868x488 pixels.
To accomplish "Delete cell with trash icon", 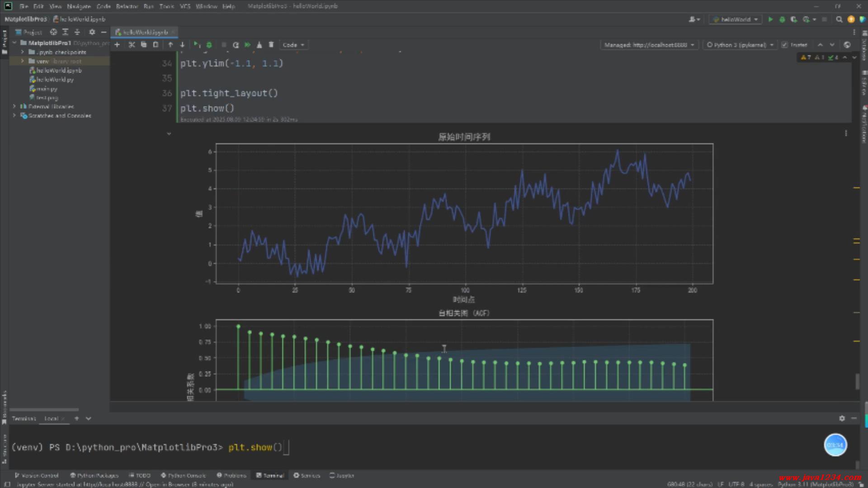I will point(271,45).
